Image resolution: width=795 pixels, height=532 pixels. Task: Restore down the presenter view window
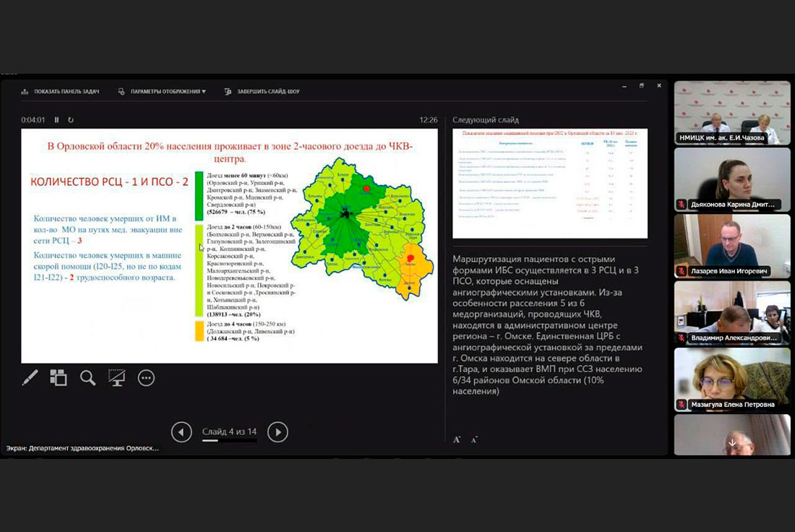tap(641, 86)
